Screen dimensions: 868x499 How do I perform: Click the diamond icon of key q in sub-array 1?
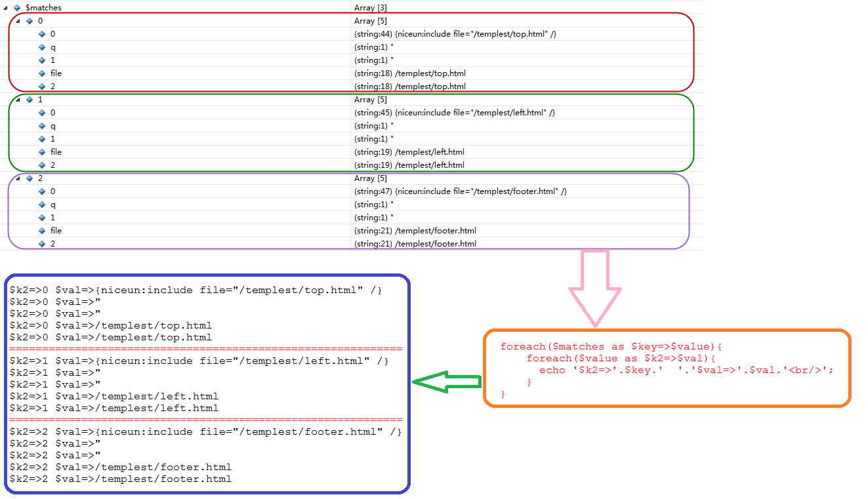[42, 126]
